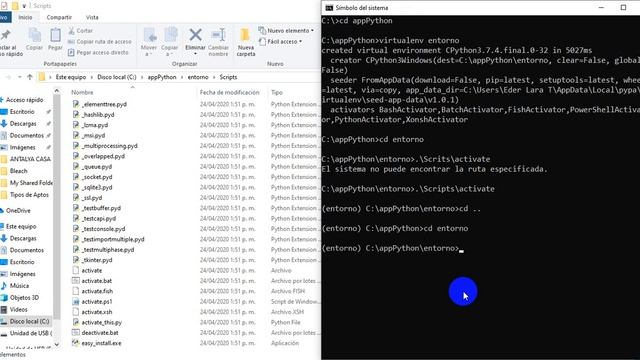Select _hashlib.pyd file
This screenshot has width=640, height=360.
pos(98,115)
